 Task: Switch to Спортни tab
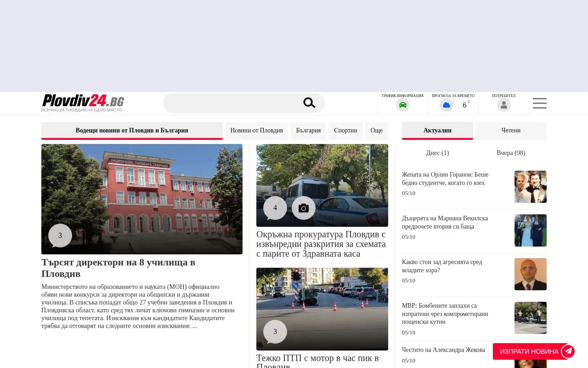coord(345,131)
